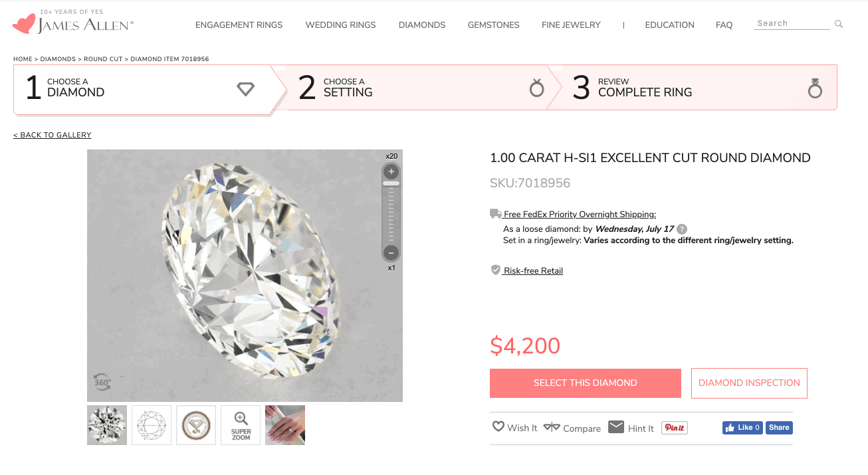The image size is (868, 475).
Task: View the hand with ring thumbnail
Action: (x=285, y=425)
